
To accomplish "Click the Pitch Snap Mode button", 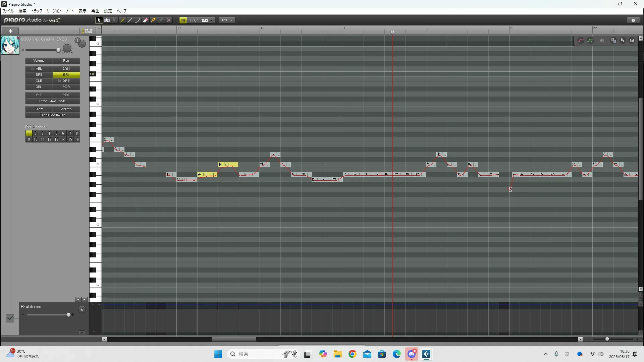I will 53,101.
